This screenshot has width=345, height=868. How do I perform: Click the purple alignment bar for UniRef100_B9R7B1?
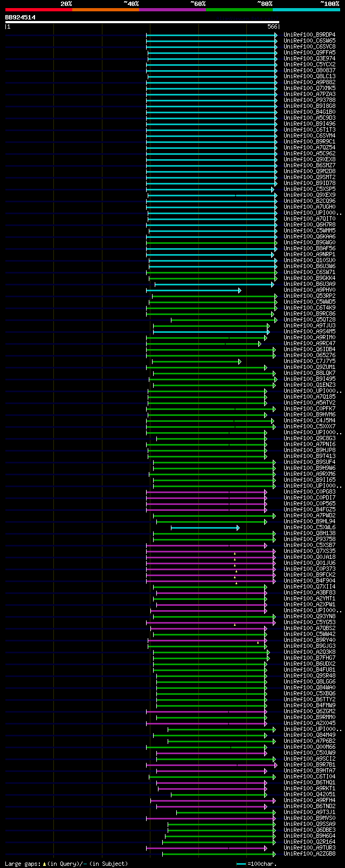212,765
